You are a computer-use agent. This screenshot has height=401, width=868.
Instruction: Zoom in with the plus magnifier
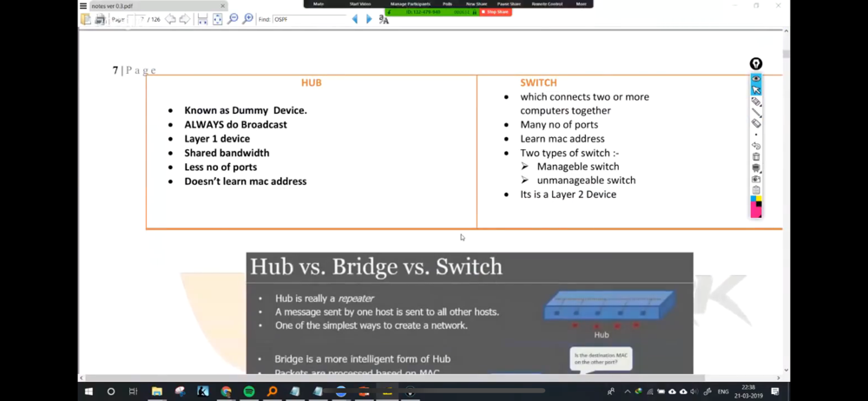[x=248, y=19]
